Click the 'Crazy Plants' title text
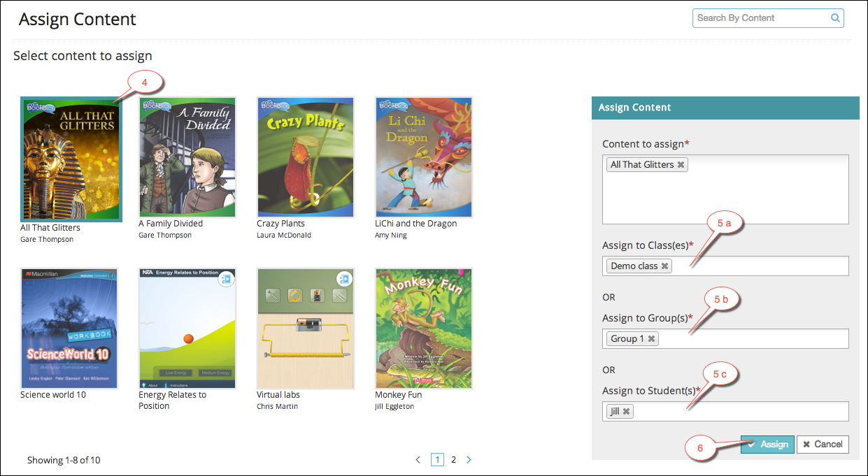The width and height of the screenshot is (868, 476). (x=280, y=224)
